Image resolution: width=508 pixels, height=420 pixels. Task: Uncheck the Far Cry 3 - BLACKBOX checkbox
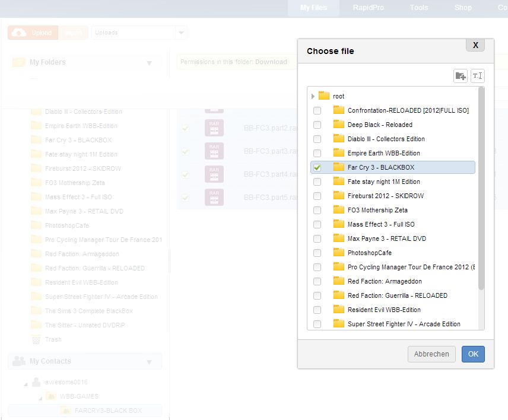317,168
